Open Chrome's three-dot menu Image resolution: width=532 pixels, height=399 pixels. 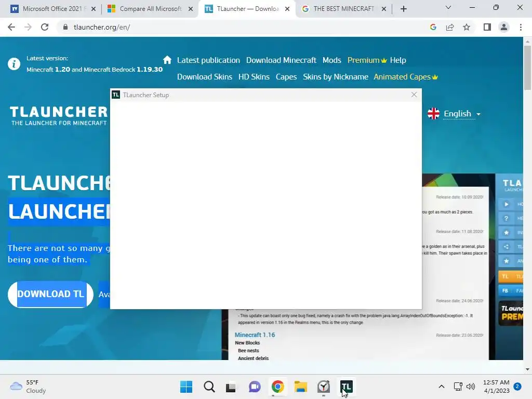[x=521, y=27]
